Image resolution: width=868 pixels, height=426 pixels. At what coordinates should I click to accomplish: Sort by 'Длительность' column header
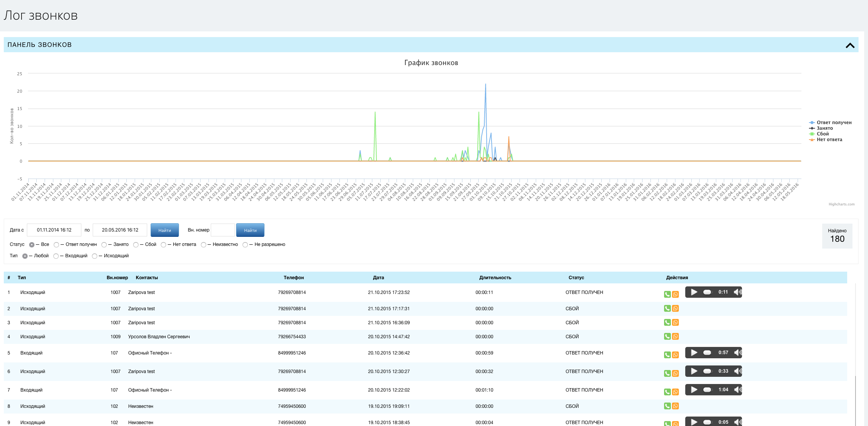[x=495, y=278]
